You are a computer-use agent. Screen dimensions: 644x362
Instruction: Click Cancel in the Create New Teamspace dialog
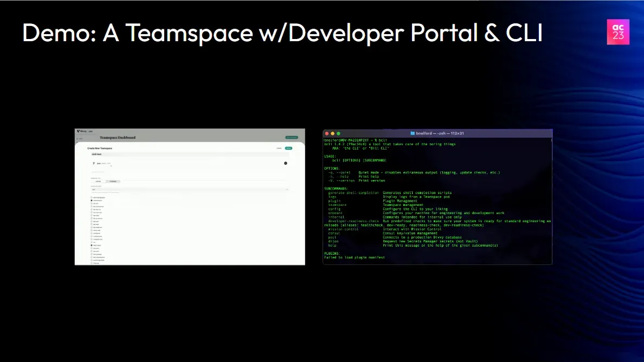pyautogui.click(x=279, y=148)
